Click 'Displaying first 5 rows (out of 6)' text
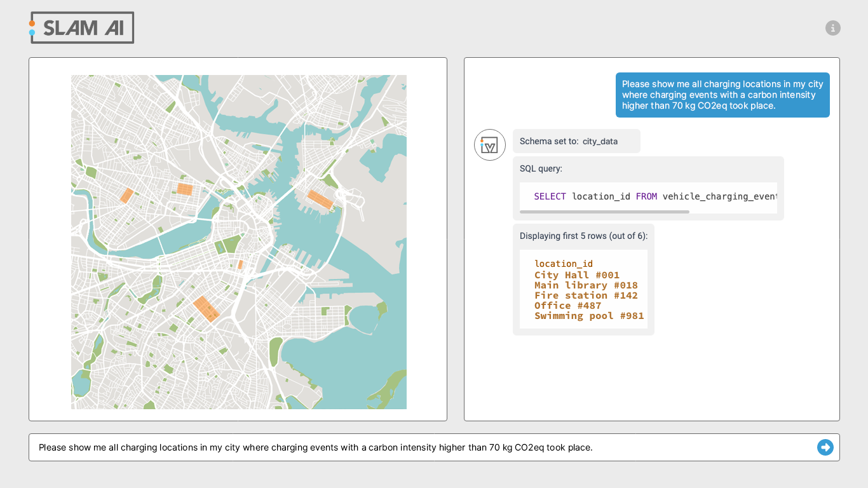The height and width of the screenshot is (488, 868). [583, 236]
